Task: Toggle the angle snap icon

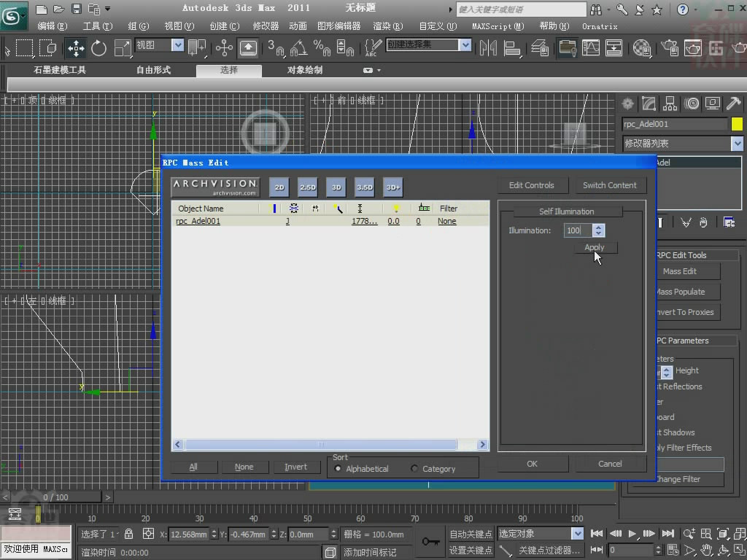Action: coord(299,48)
